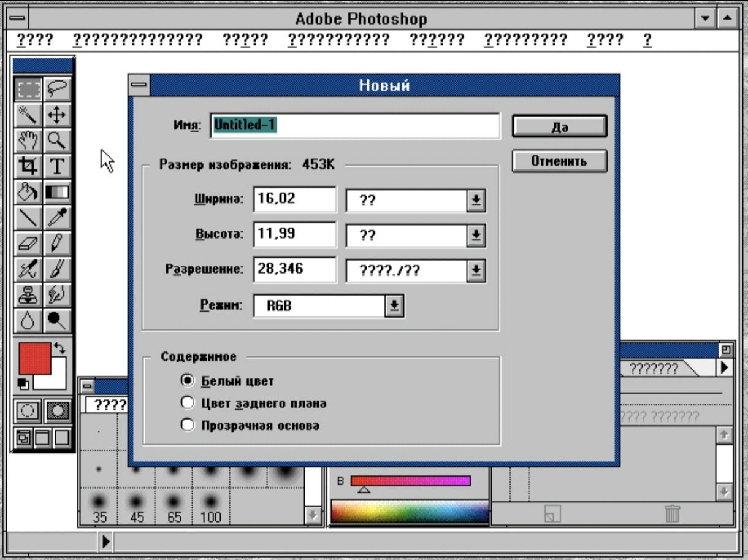This screenshot has width=748, height=560.
Task: Click the Ширина value field 16,02
Action: (295, 200)
